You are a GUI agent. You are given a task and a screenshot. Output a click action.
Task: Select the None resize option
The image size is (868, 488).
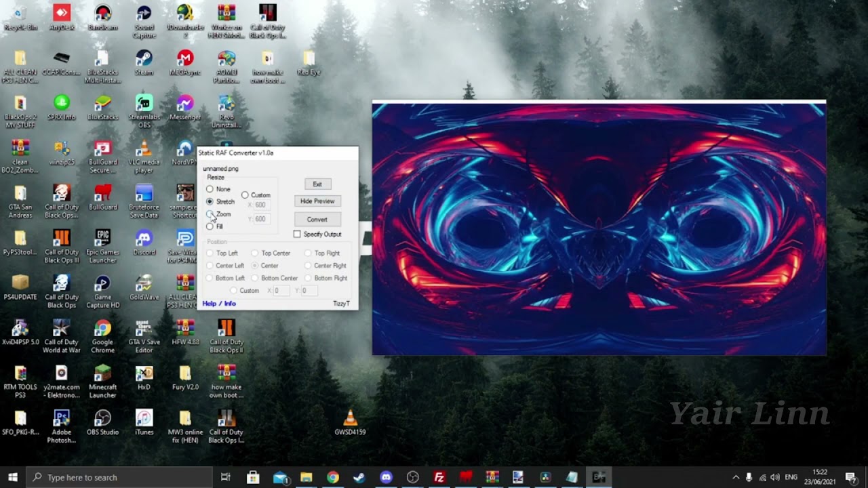[x=218, y=189]
